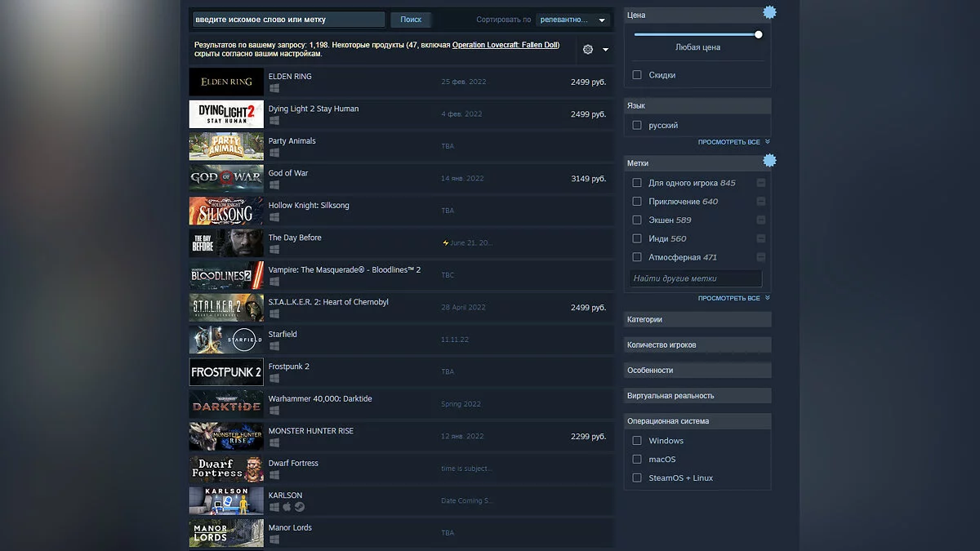Open the sort by релевантности dropdown
The image size is (980, 551).
pyautogui.click(x=573, y=20)
